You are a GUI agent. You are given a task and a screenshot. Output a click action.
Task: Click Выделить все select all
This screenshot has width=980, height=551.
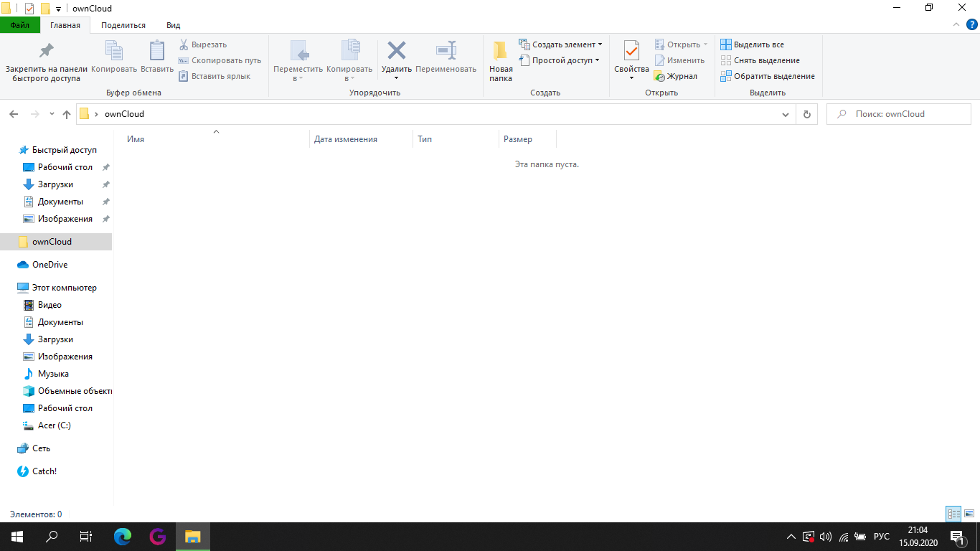(753, 44)
